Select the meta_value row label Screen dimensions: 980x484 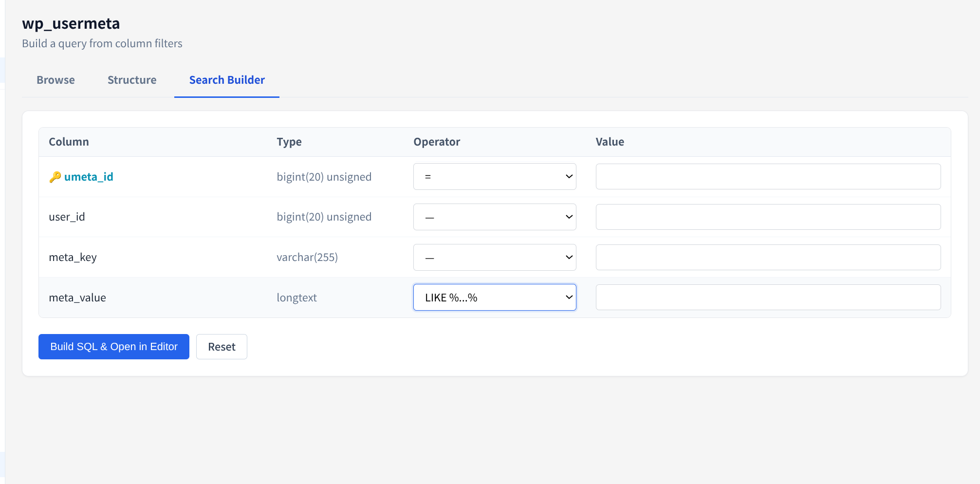coord(77,297)
